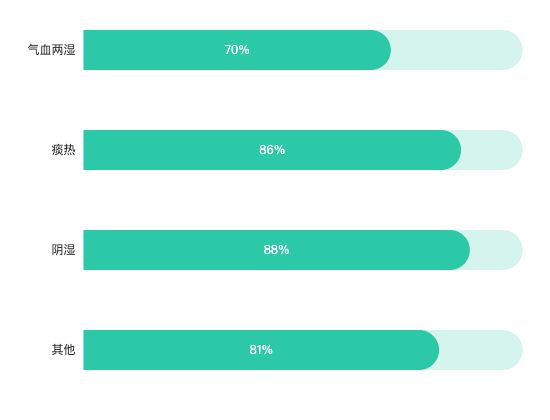Click the 气血两湿 row label
The width and height of the screenshot is (550, 420).
point(52,50)
